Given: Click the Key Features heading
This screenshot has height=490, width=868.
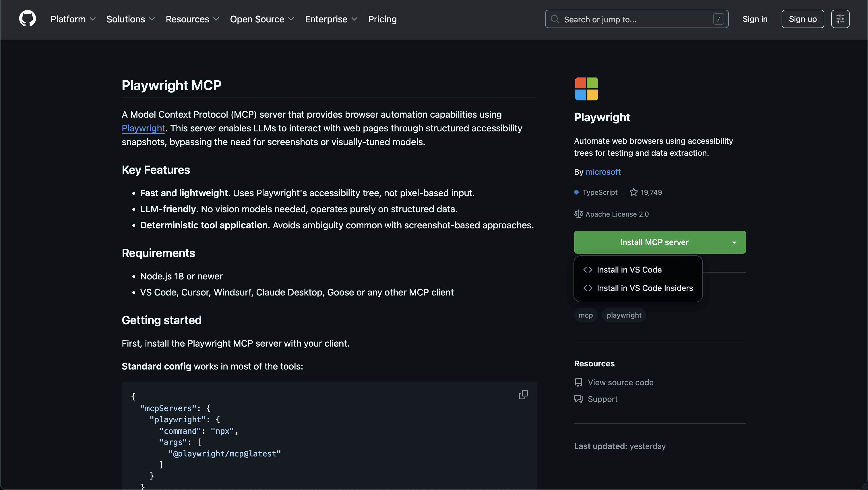Looking at the screenshot, I should tap(156, 170).
